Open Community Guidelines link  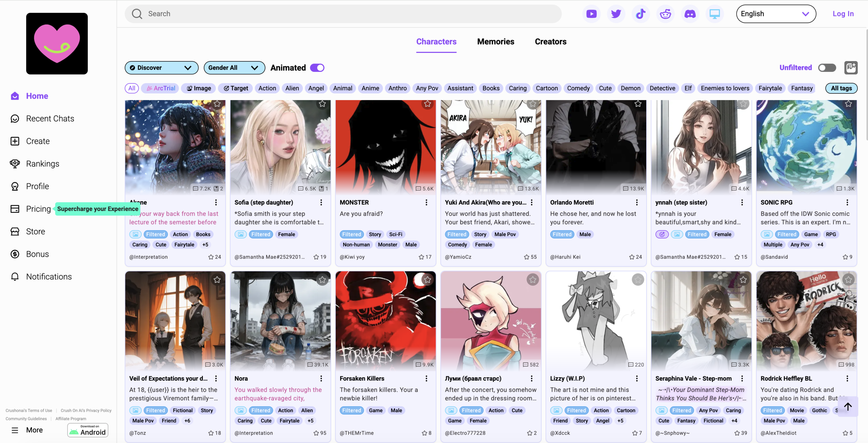(x=26, y=419)
